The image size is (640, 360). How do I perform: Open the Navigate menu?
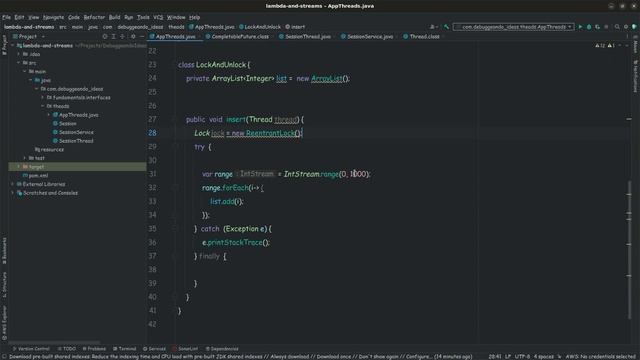pos(53,17)
